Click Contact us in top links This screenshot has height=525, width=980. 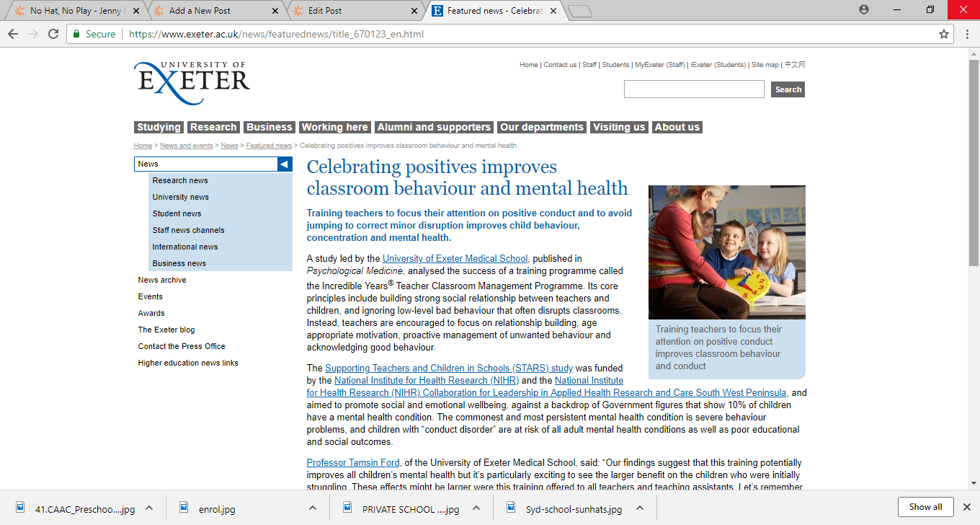click(560, 65)
